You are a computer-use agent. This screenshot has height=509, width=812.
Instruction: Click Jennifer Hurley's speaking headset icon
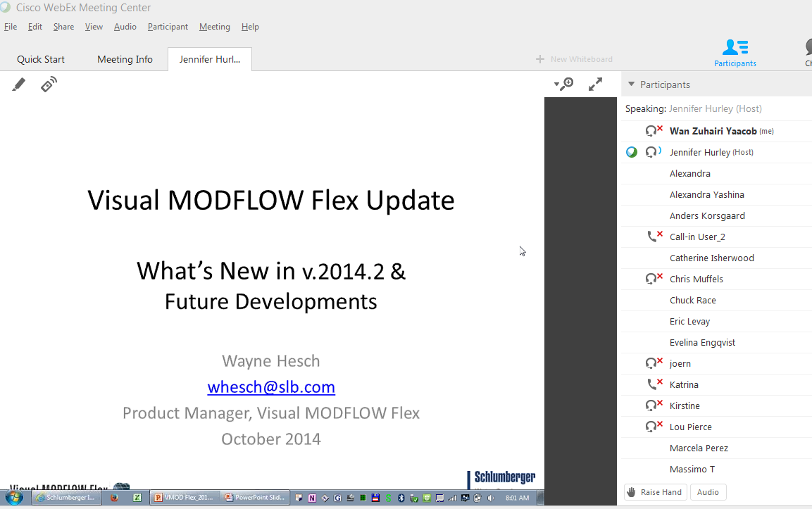pos(653,152)
